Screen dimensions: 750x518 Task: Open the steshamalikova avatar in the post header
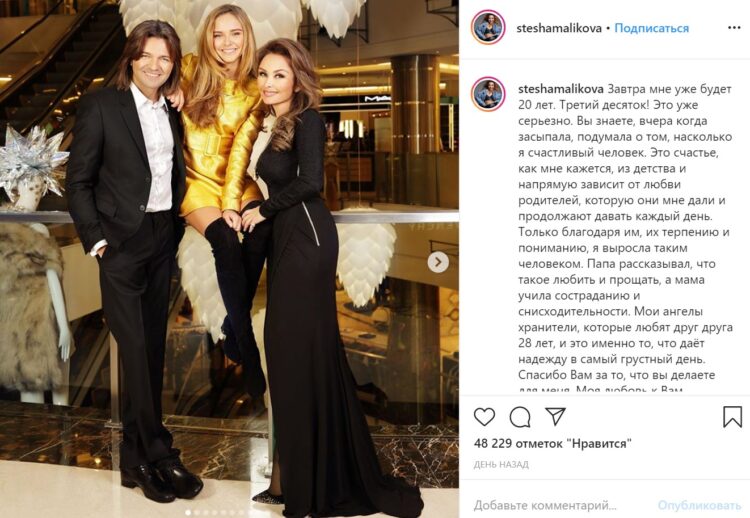pyautogui.click(x=488, y=27)
